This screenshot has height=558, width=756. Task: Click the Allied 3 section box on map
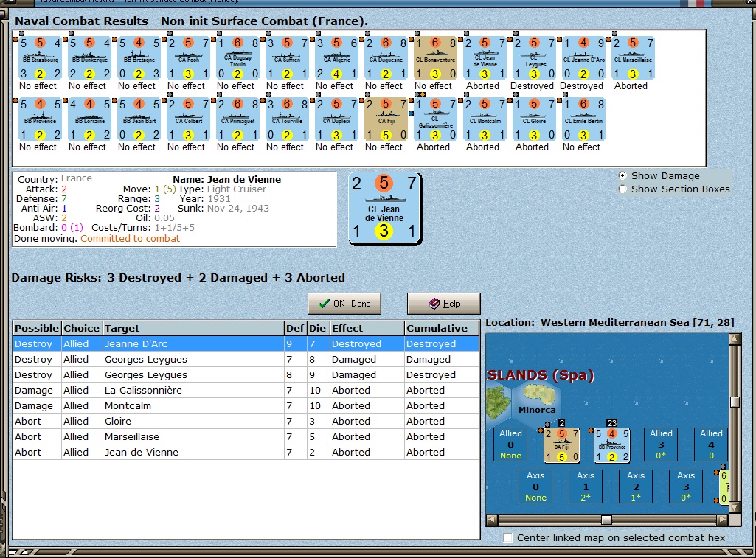pos(661,444)
